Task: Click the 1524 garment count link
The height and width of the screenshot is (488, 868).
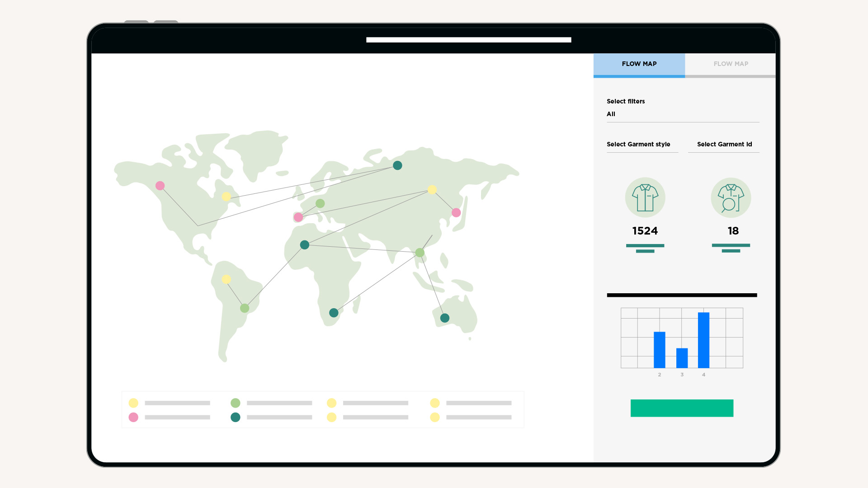Action: 645,231
